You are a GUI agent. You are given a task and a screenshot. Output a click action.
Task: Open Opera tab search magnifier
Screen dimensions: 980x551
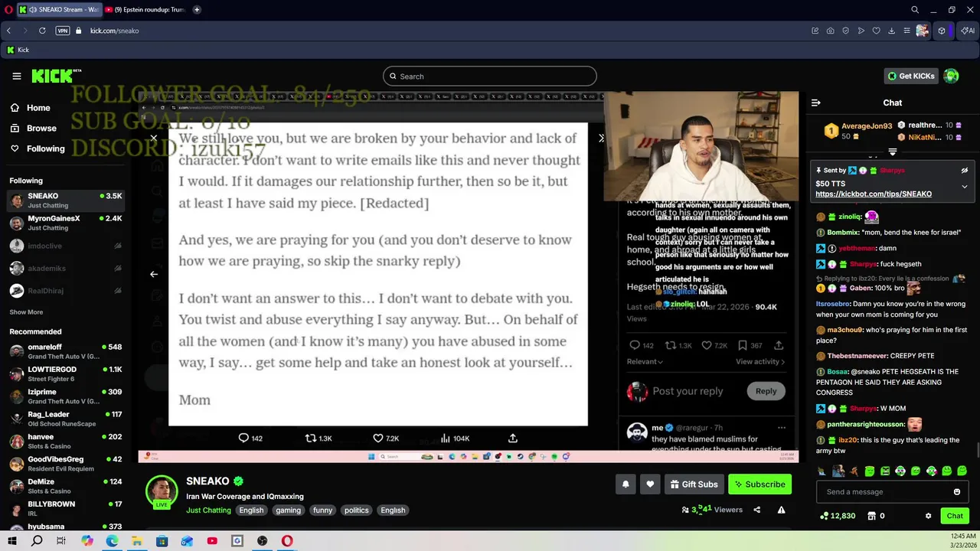pyautogui.click(x=915, y=10)
